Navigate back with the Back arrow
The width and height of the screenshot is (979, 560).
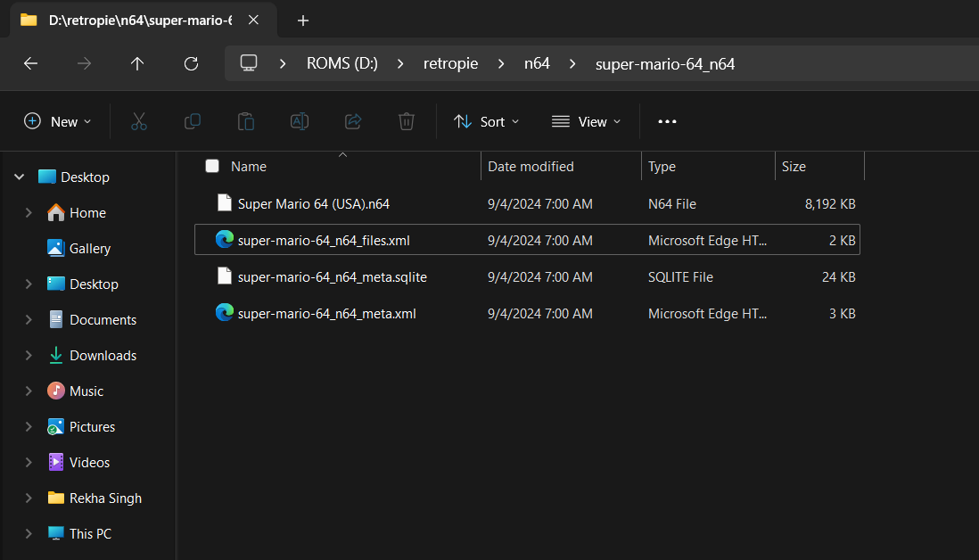tap(30, 63)
